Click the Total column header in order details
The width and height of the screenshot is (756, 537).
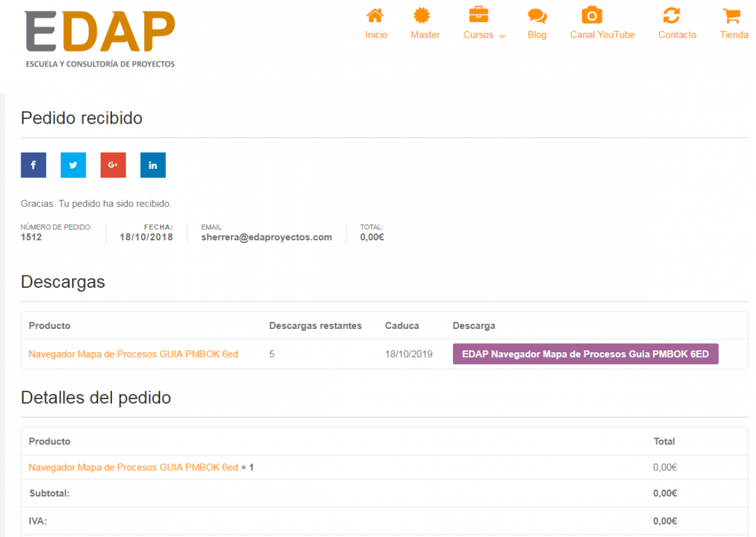tap(664, 441)
